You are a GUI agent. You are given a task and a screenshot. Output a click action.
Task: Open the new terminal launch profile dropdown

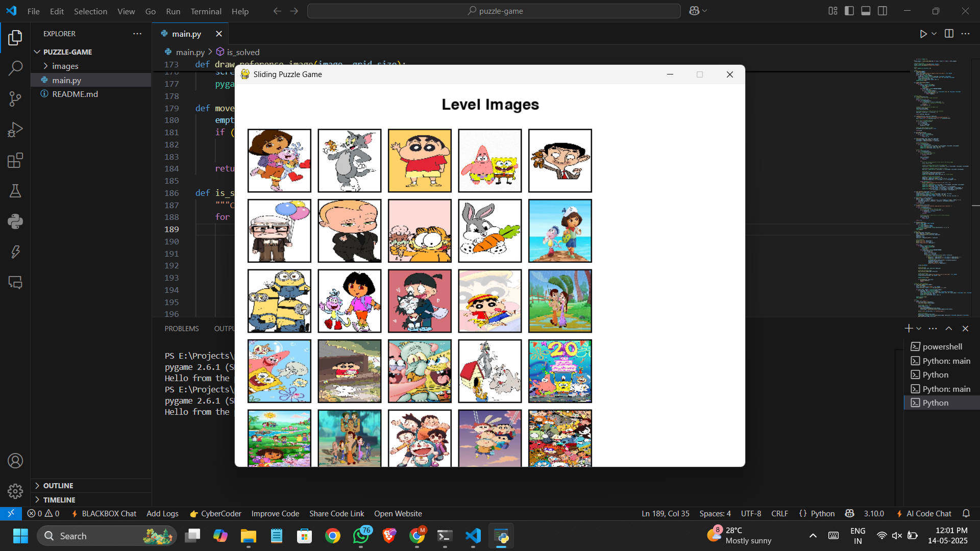(919, 329)
